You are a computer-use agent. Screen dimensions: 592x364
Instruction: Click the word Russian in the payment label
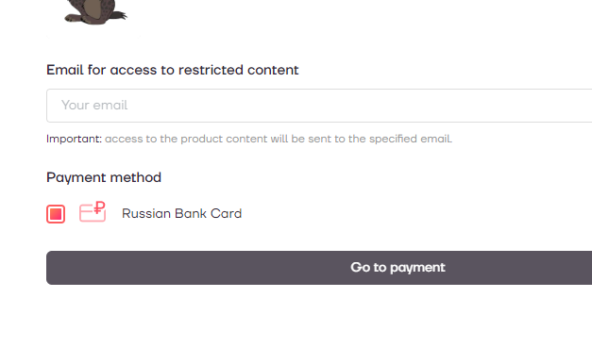click(x=146, y=213)
